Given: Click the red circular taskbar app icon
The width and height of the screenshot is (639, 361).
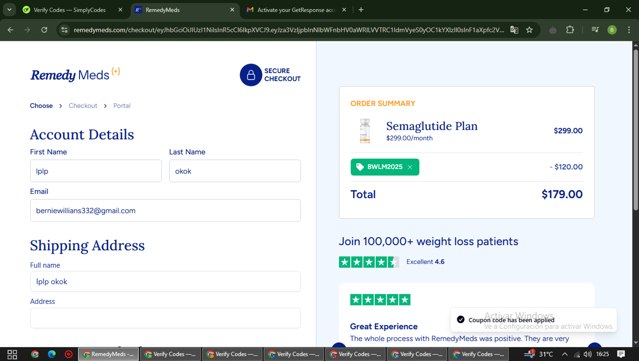Looking at the screenshot, I should 69,354.
